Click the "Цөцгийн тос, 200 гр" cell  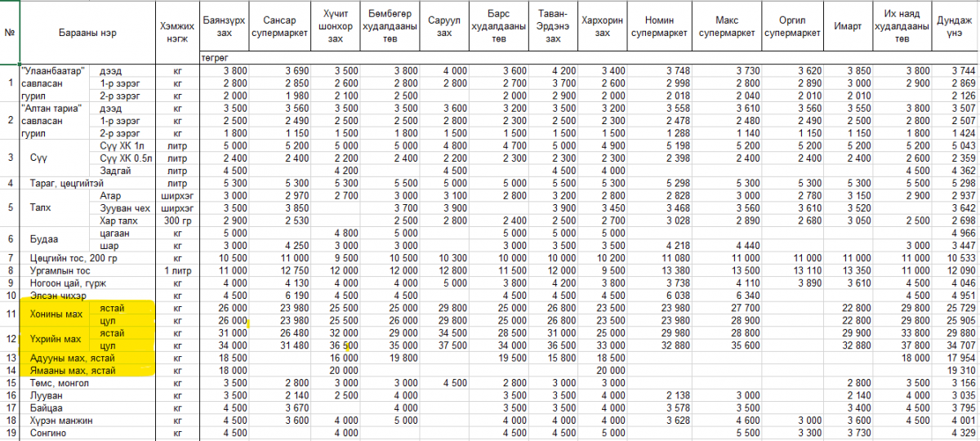(74, 258)
